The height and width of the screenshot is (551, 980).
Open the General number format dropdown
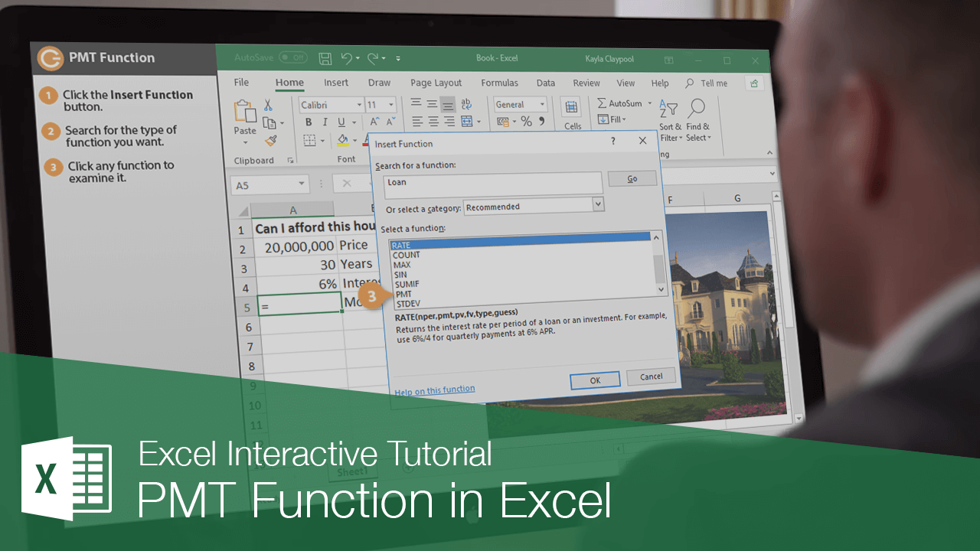click(543, 105)
